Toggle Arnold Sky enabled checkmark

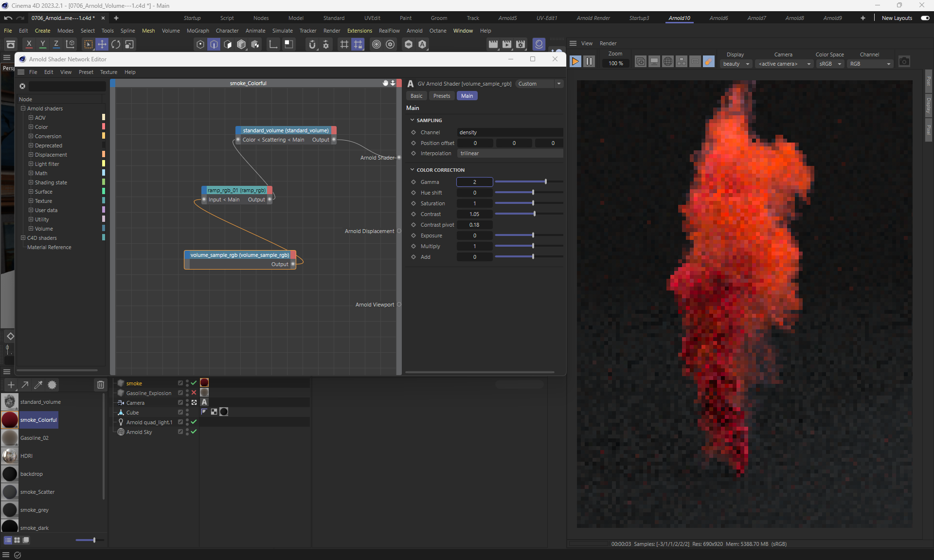click(194, 432)
